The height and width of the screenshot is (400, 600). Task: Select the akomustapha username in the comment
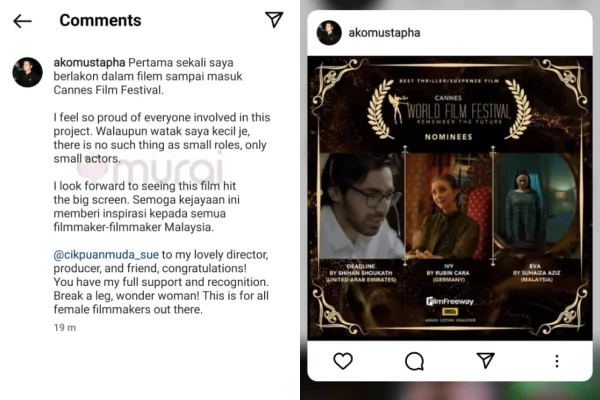[x=89, y=62]
